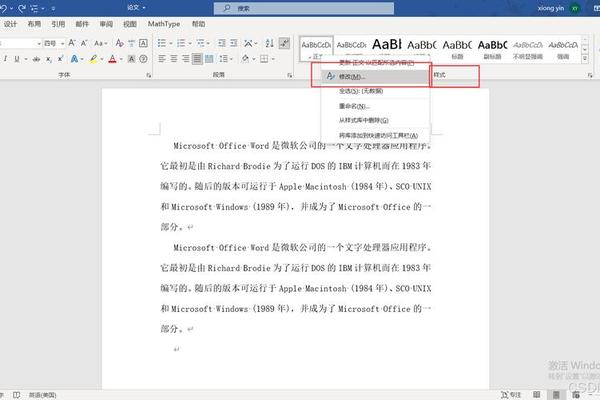Open the font size dropdown showing 四号
This screenshot has height=400, width=600.
62,44
